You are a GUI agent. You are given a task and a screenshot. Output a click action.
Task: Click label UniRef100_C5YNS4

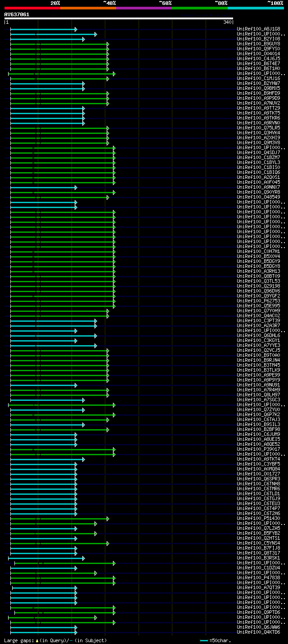point(258,543)
